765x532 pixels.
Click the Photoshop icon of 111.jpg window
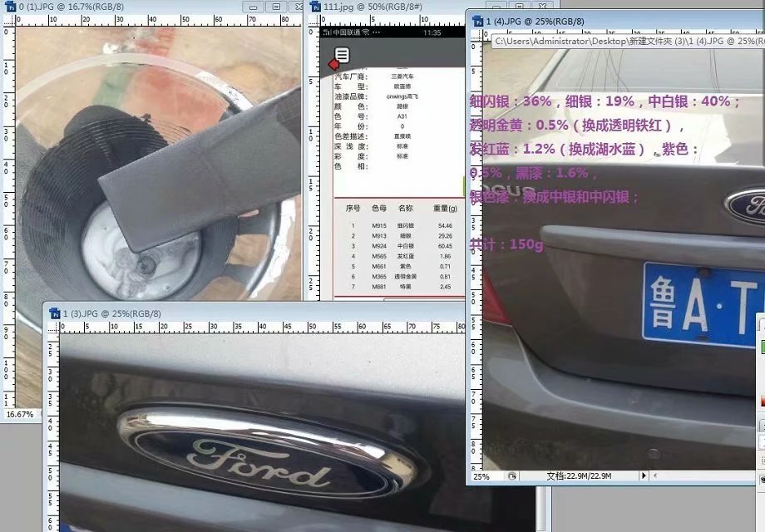coord(317,7)
